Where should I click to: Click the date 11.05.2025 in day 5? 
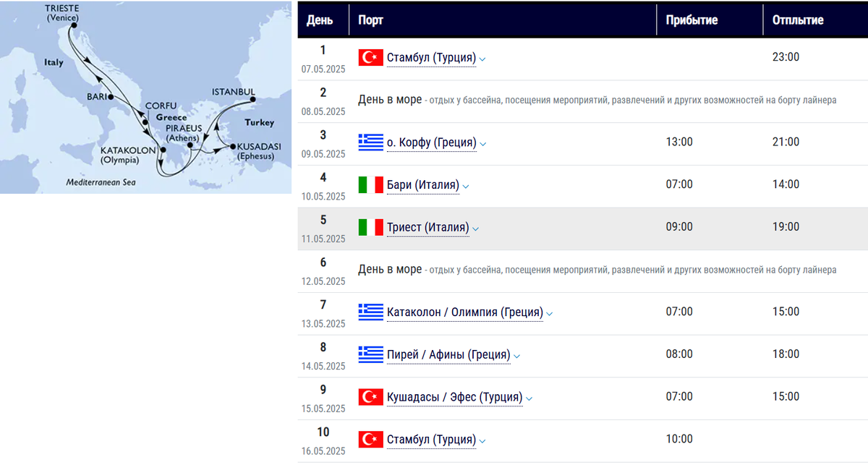[x=323, y=239]
